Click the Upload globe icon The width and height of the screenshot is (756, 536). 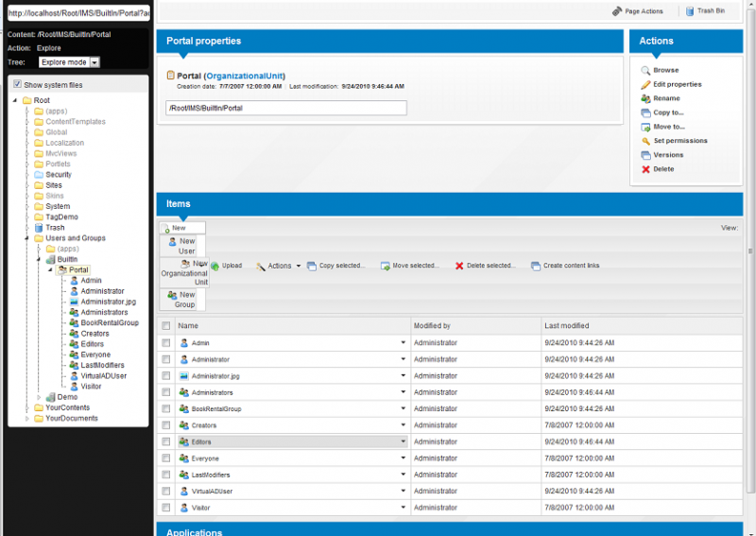[215, 266]
